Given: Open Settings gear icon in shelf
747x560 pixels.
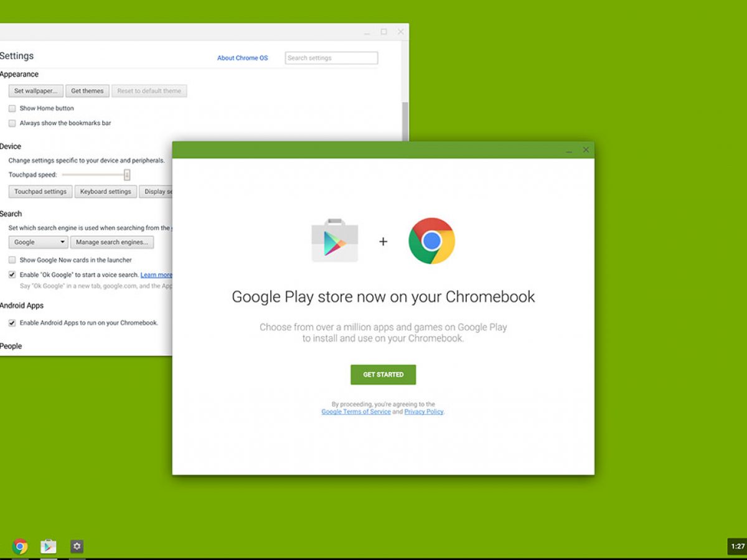Looking at the screenshot, I should click(x=77, y=546).
